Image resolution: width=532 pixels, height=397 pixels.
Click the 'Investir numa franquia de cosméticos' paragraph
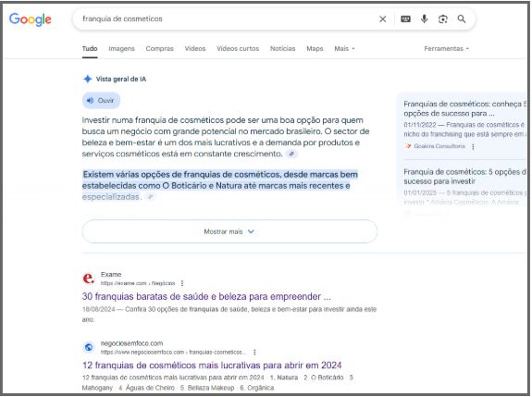(x=226, y=137)
